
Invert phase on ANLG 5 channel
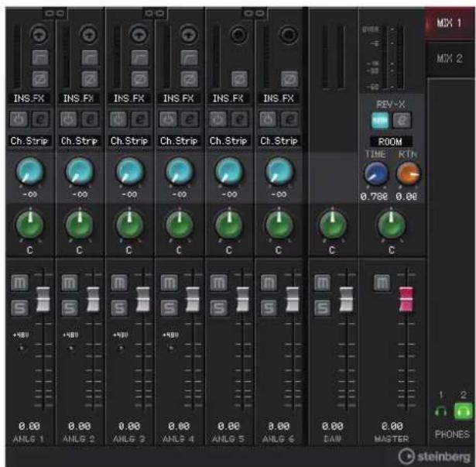pos(239,79)
